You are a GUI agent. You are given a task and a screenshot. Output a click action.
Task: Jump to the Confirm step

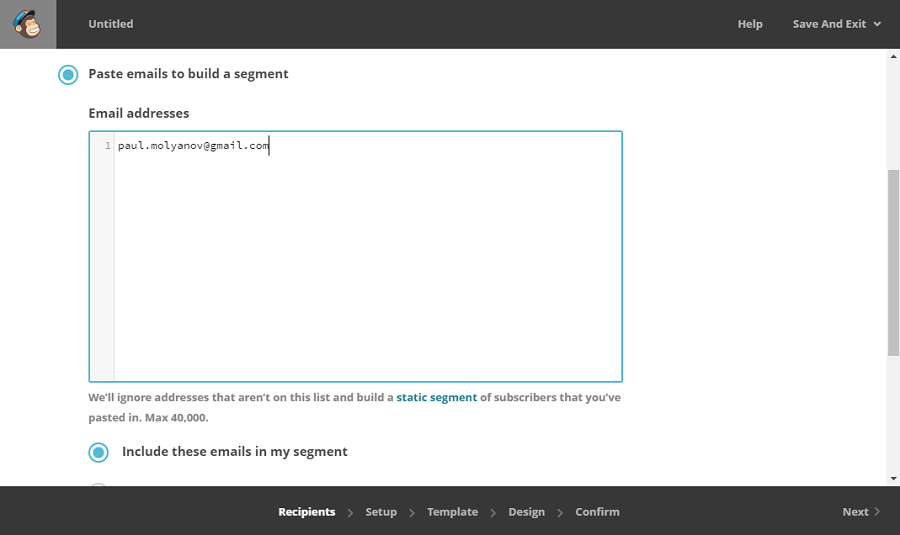(597, 511)
